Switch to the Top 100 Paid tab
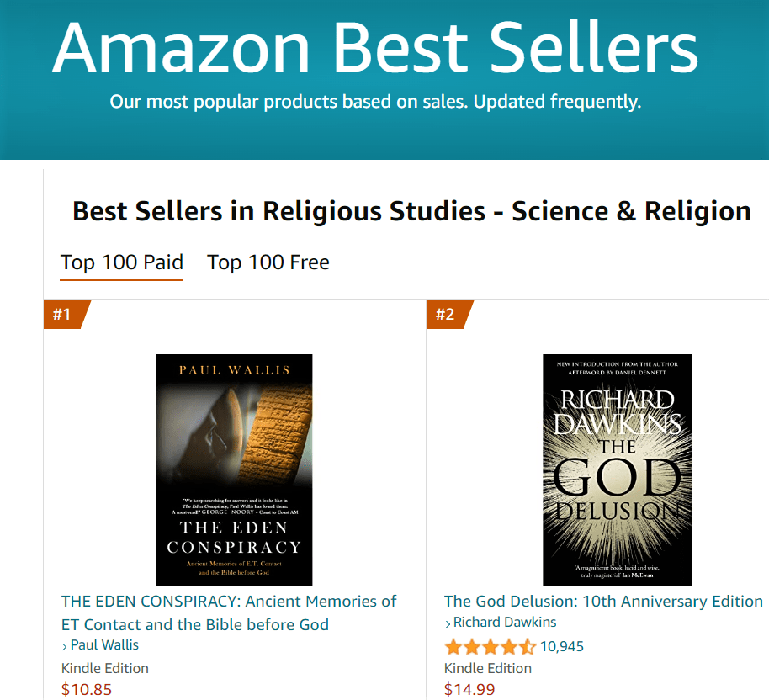769x700 pixels. [122, 262]
